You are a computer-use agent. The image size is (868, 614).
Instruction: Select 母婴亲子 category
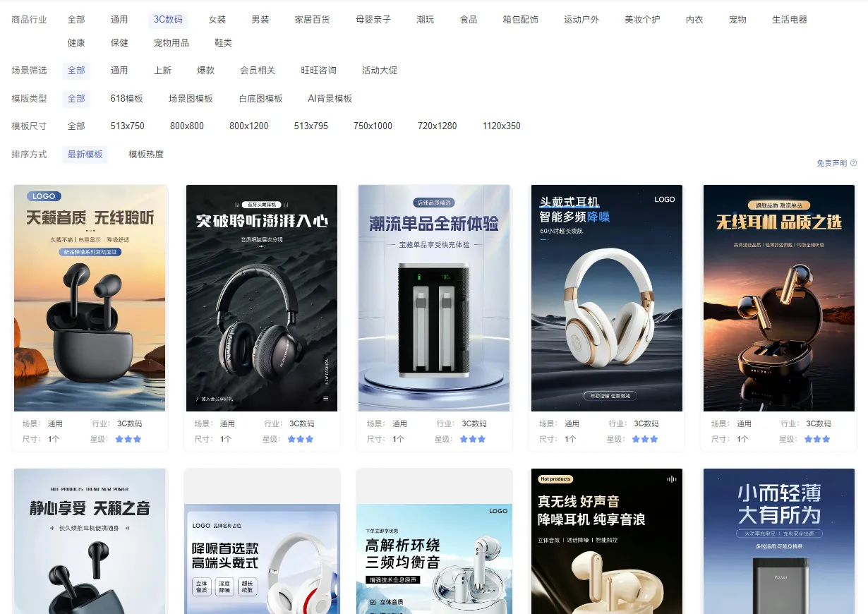[373, 20]
